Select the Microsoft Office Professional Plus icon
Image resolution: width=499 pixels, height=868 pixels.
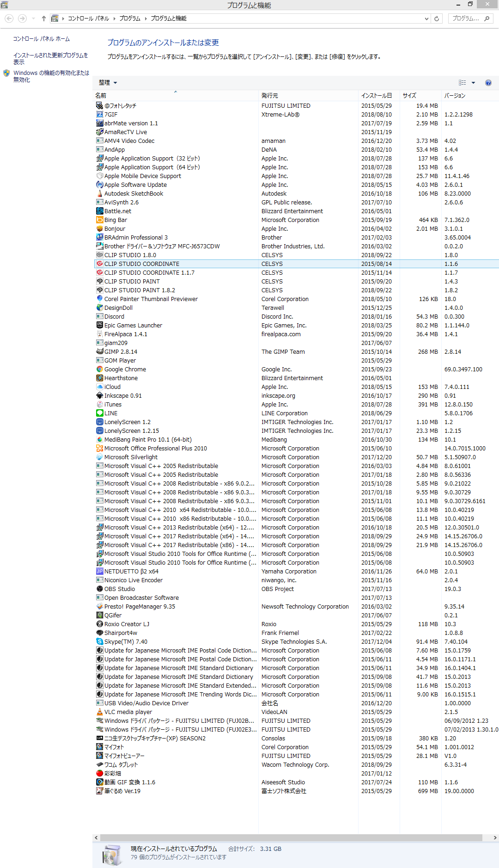click(99, 448)
